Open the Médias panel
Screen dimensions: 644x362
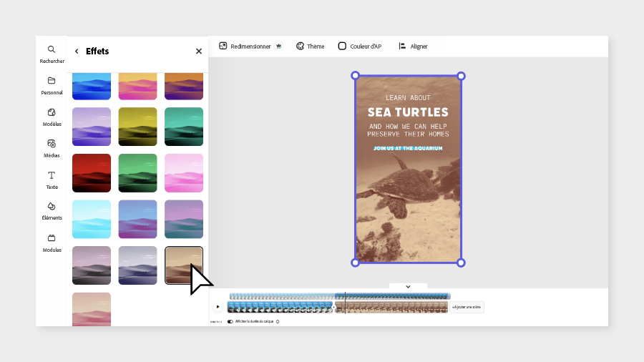pyautogui.click(x=52, y=147)
